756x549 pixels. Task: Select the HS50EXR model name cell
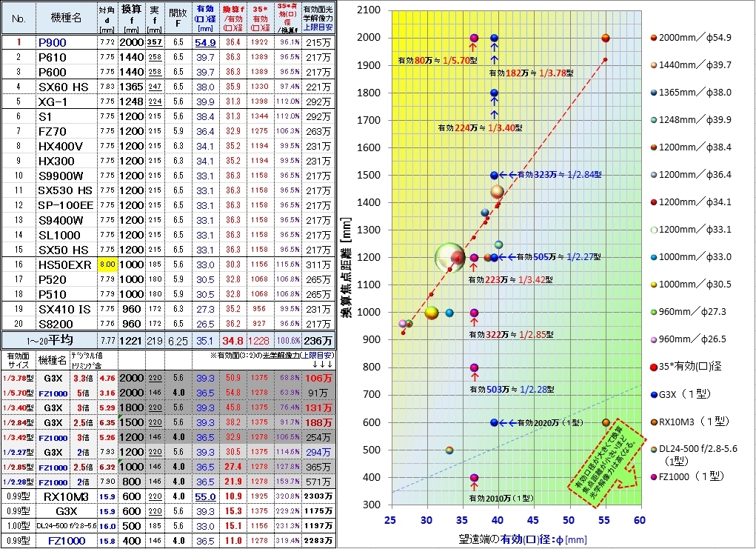click(x=66, y=264)
